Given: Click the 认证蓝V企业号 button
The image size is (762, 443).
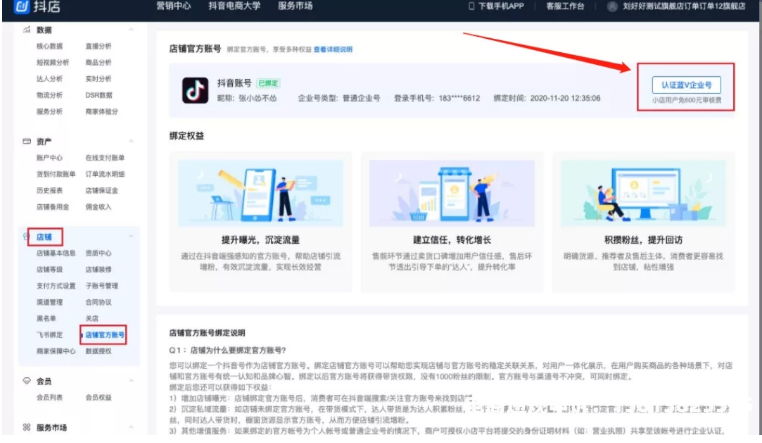Looking at the screenshot, I should point(685,85).
